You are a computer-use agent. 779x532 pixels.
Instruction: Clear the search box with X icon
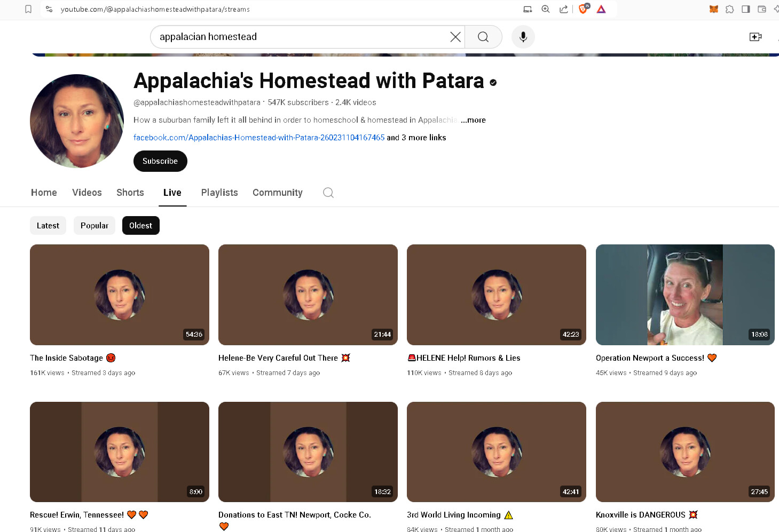pos(455,37)
